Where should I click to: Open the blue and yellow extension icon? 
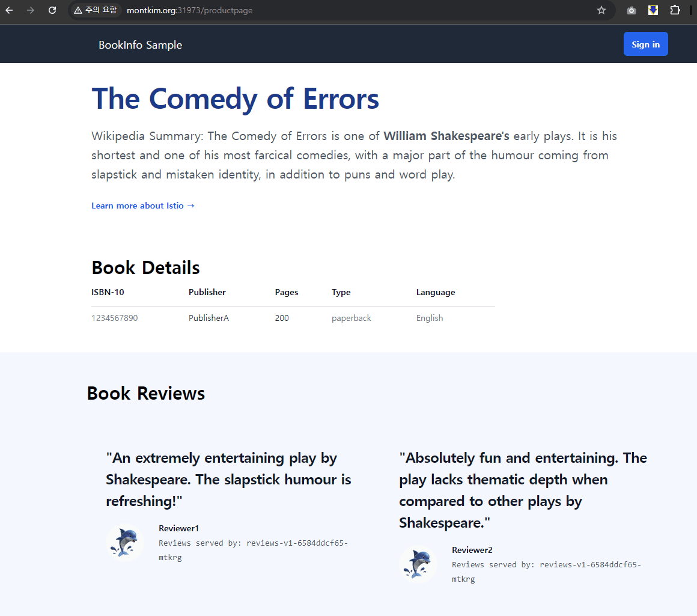(653, 10)
